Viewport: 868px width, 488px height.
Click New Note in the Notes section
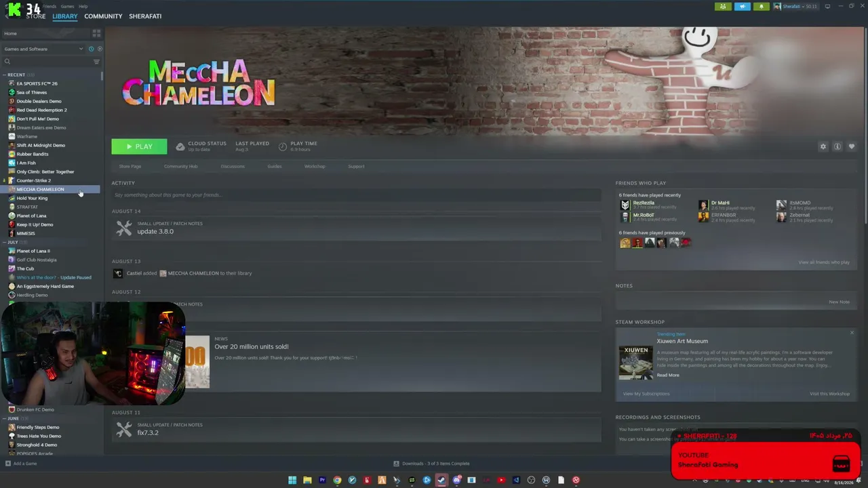[x=839, y=302]
